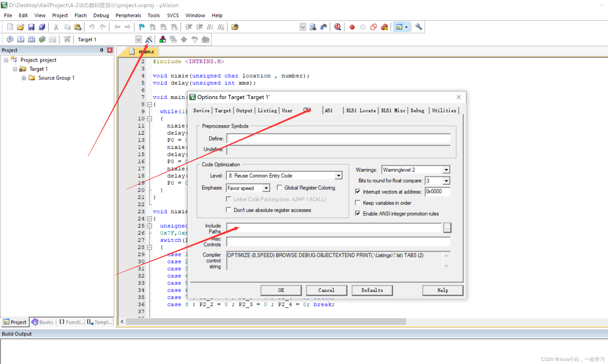The width and height of the screenshot is (608, 364).
Task: Insert a breakpoint with red dot icon
Action: coord(352,27)
